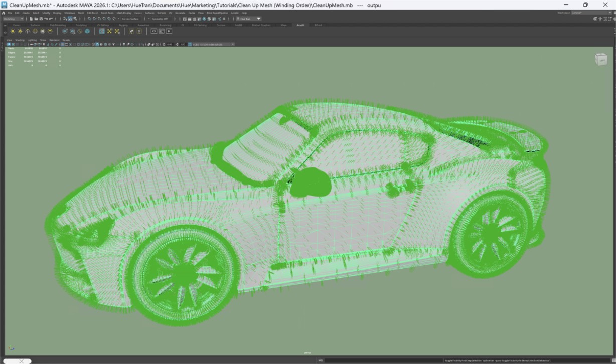Open the Edit Mesh menu
Screen dimensions: 616x364
tap(93, 13)
